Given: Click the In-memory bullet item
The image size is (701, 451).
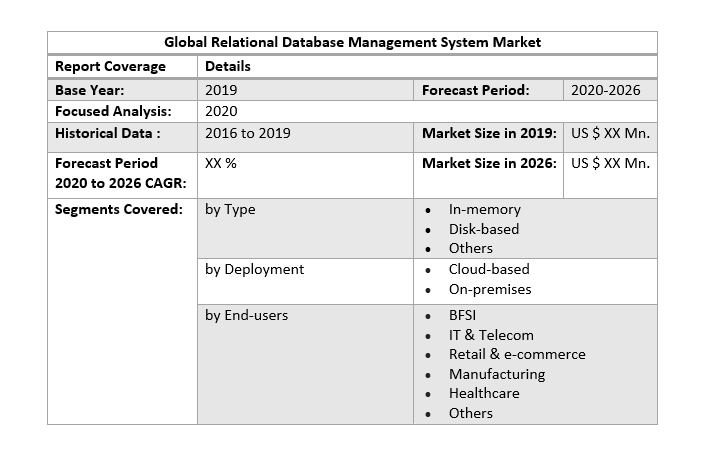Looking at the screenshot, I should click(x=484, y=210).
